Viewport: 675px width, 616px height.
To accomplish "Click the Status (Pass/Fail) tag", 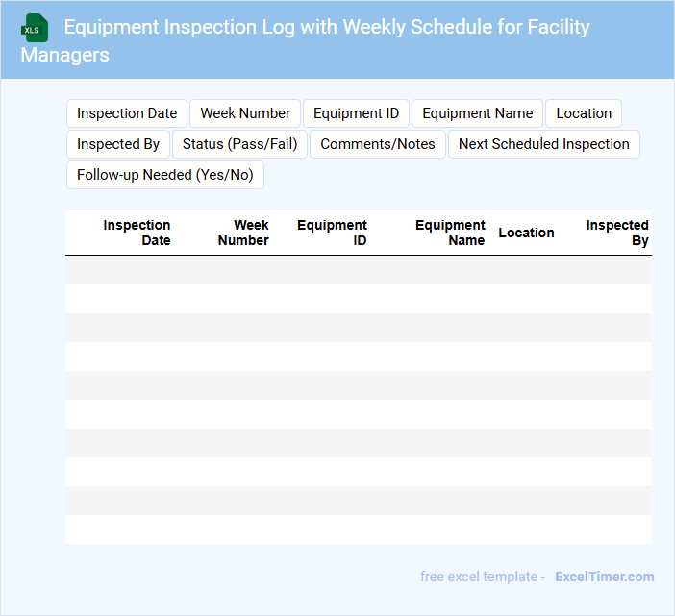I will pos(239,144).
